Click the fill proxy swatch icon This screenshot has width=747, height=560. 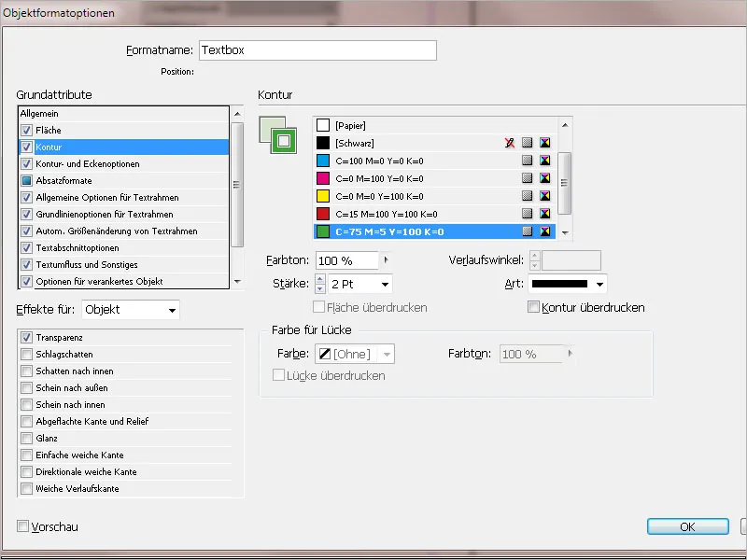[x=267, y=126]
